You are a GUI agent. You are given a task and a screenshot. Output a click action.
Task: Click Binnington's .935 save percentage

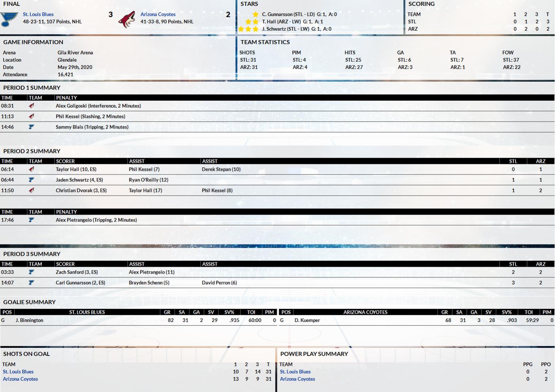point(234,320)
